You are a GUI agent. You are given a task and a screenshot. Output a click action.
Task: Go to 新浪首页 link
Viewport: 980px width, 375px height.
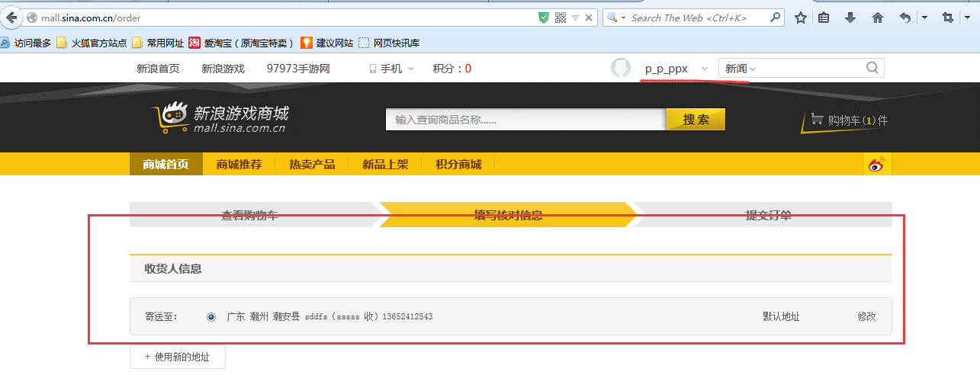(158, 69)
